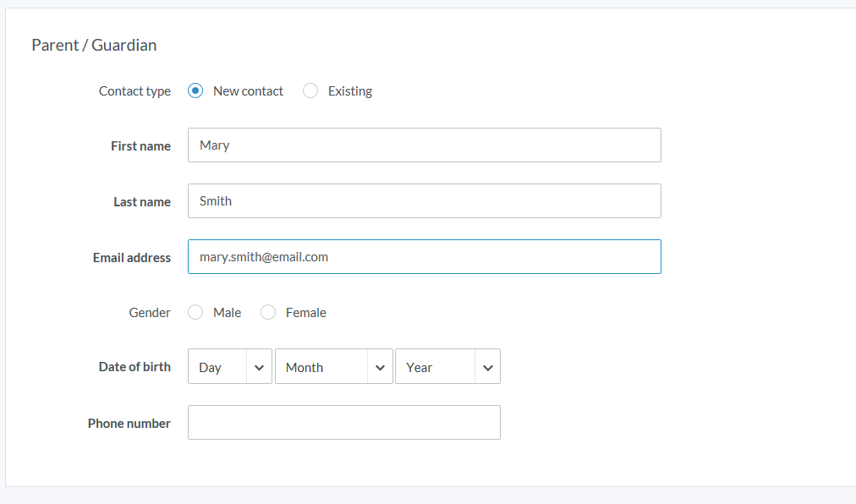Click the empty Phone number input box
This screenshot has height=504, width=856.
point(343,423)
